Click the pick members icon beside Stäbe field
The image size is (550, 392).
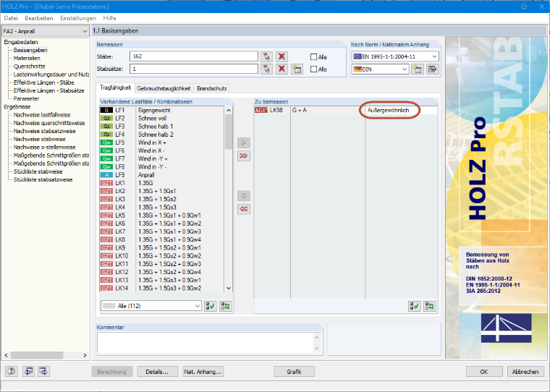pyautogui.click(x=266, y=56)
